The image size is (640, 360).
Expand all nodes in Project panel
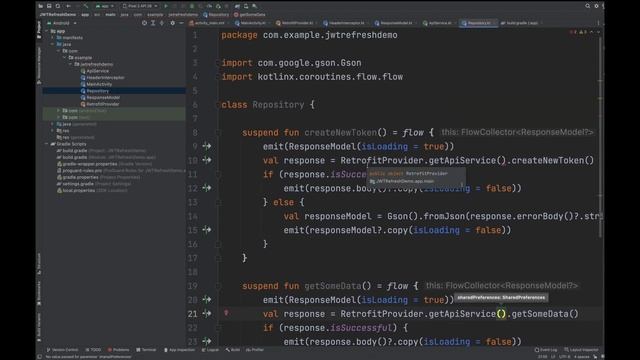pyautogui.click(x=153, y=23)
